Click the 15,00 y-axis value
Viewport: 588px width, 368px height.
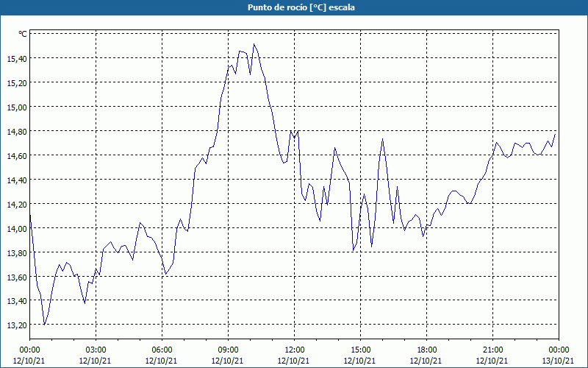point(16,107)
